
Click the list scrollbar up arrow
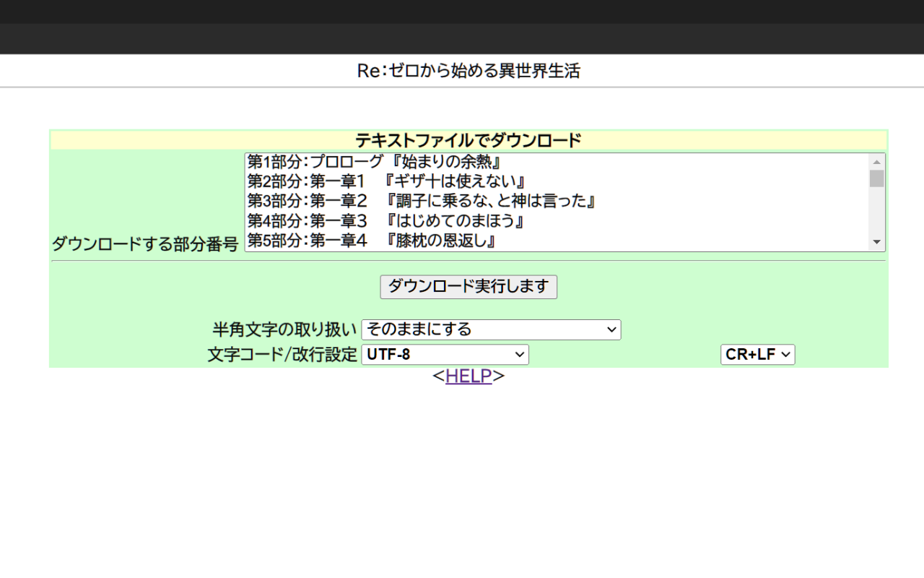(x=877, y=162)
